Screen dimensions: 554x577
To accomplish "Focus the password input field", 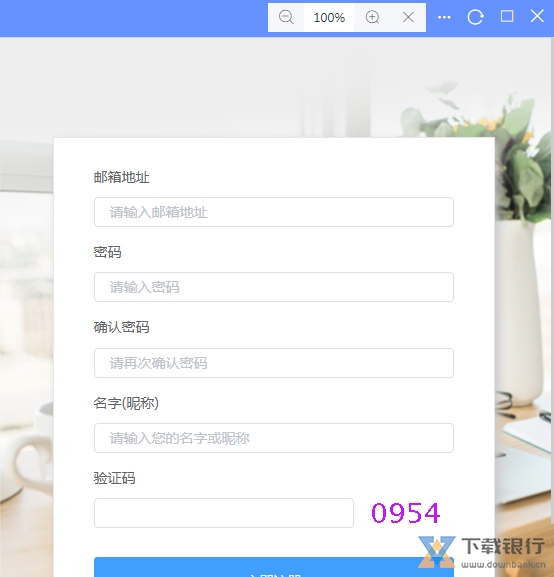I will tap(274, 287).
